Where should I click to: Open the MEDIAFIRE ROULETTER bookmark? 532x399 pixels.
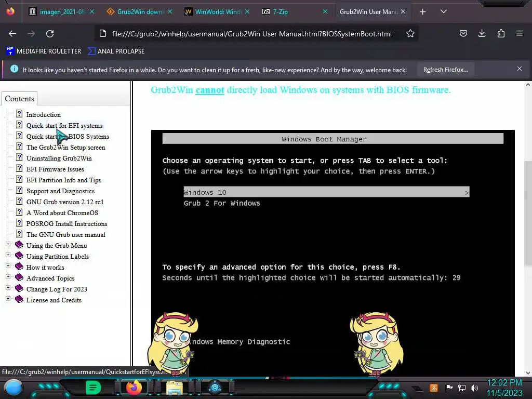tap(44, 51)
